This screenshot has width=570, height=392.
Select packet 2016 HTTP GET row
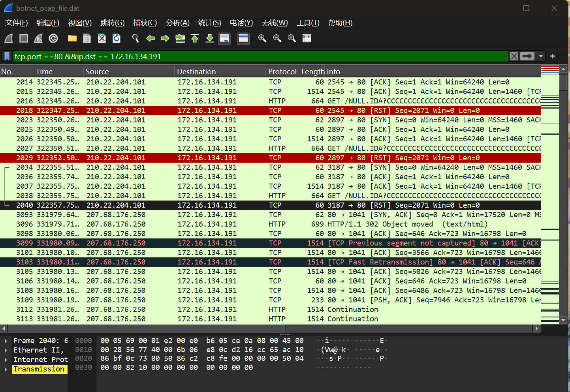coord(270,101)
